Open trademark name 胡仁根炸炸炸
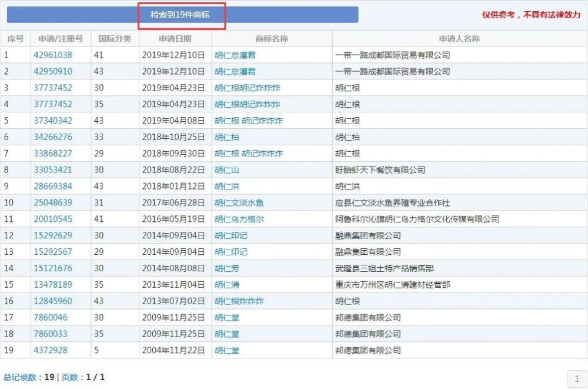This screenshot has height=389, width=588. 239,301
